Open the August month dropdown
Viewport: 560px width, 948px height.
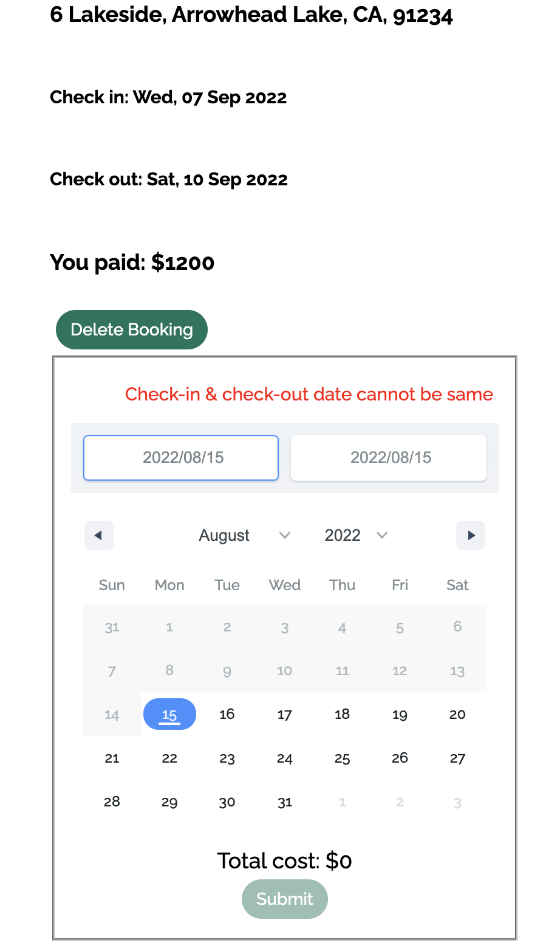224,535
